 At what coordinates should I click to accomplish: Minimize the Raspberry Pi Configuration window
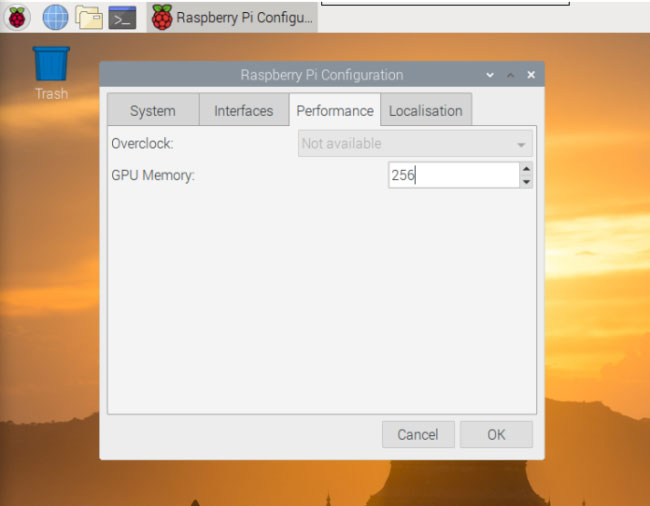[x=490, y=75]
